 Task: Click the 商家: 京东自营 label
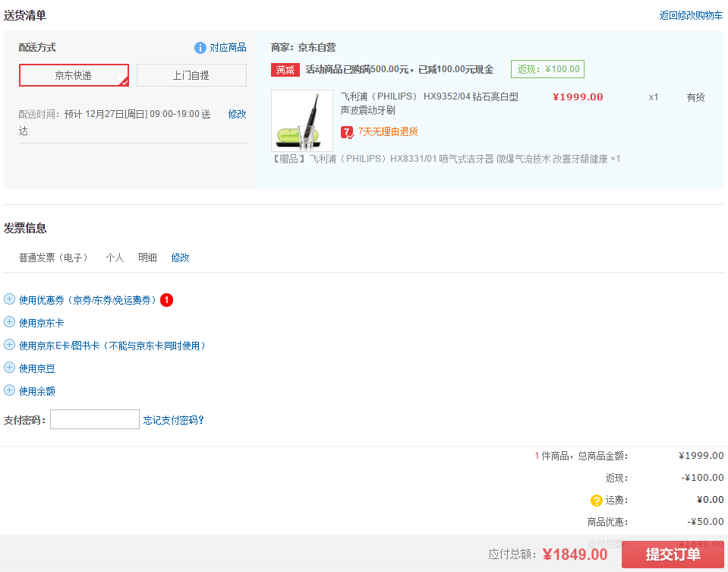[303, 47]
